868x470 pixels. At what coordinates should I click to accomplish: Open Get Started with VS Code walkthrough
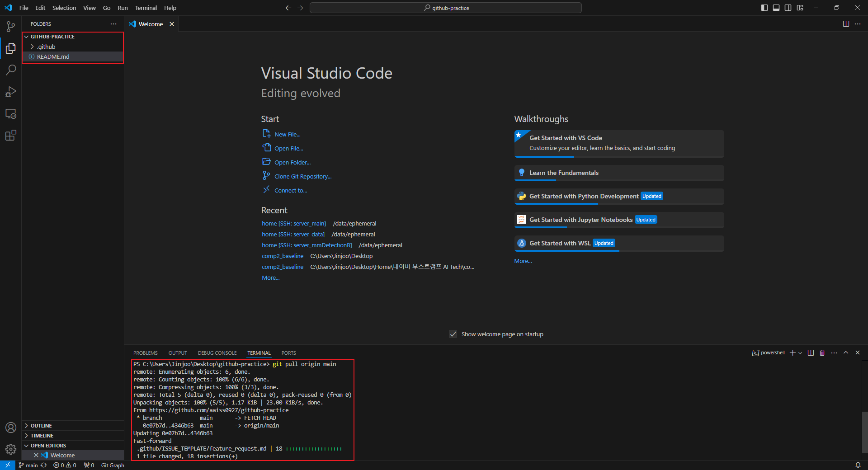(x=619, y=144)
